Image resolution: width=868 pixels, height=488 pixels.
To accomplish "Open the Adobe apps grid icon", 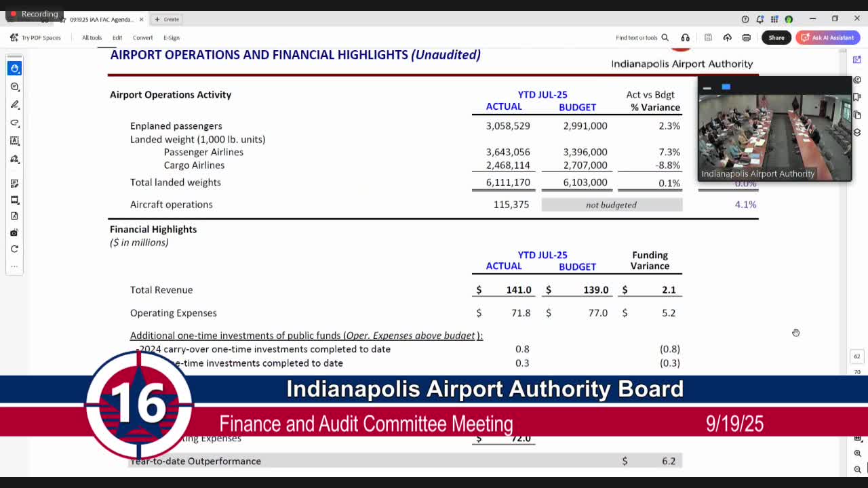I will coord(774,19).
